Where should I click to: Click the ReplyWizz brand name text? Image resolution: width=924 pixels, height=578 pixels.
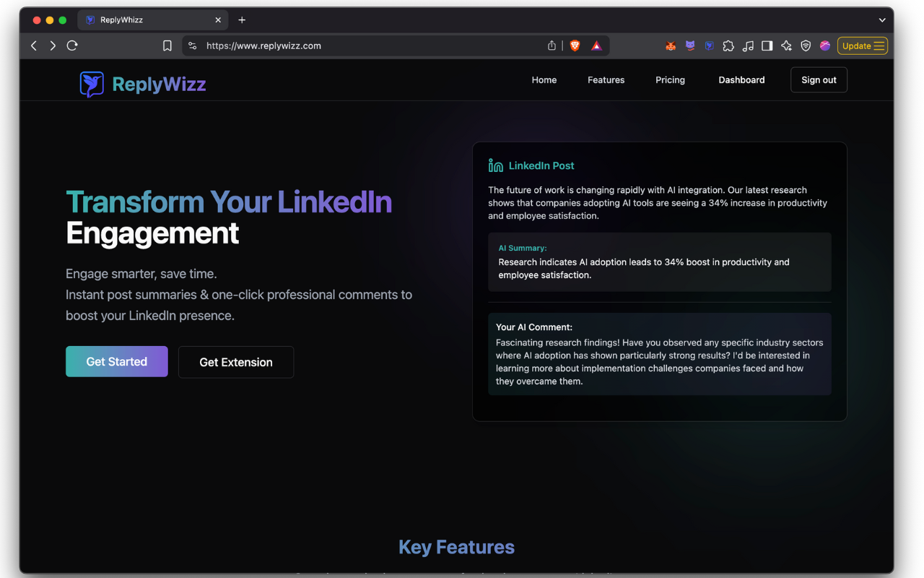point(159,84)
